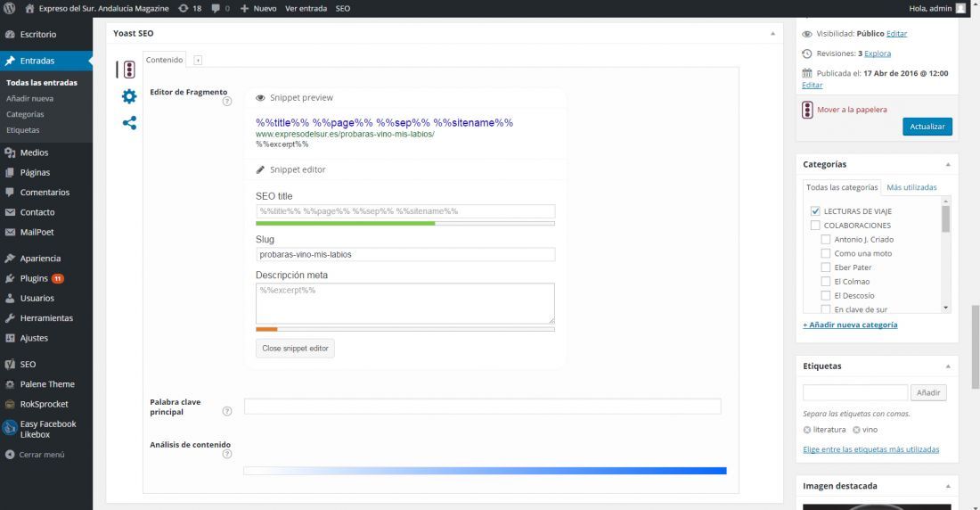Remove the literatura tag
Image resolution: width=980 pixels, height=510 pixels.
coord(807,430)
